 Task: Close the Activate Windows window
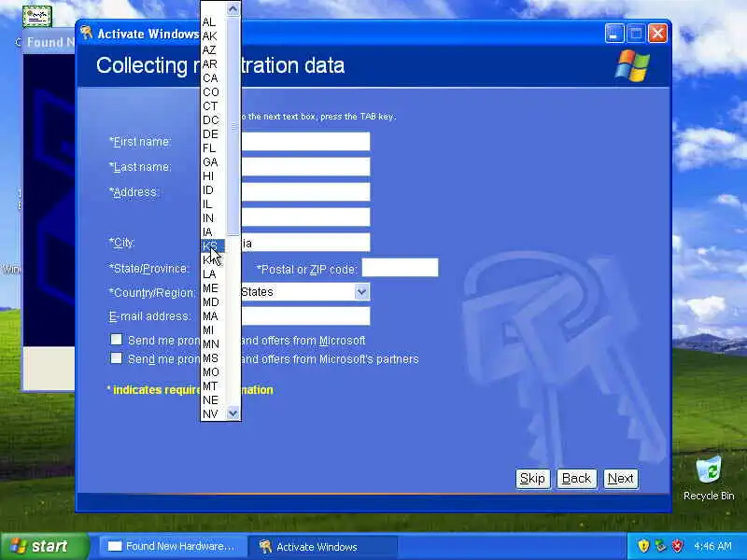point(658,34)
